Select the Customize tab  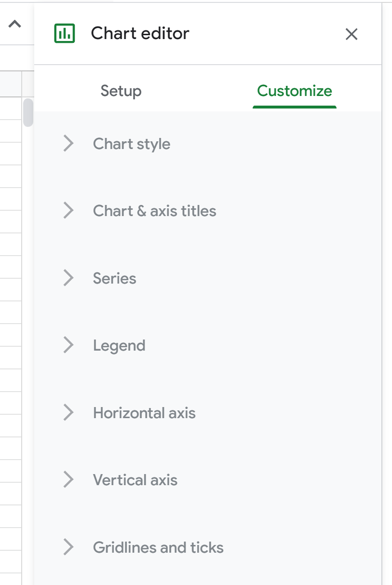point(294,91)
